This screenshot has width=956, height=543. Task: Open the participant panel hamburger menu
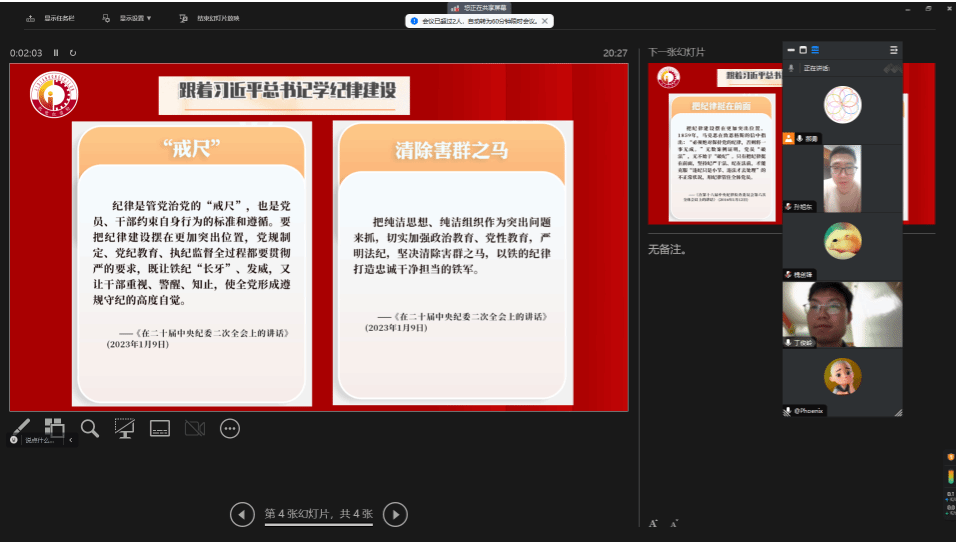coord(893,49)
